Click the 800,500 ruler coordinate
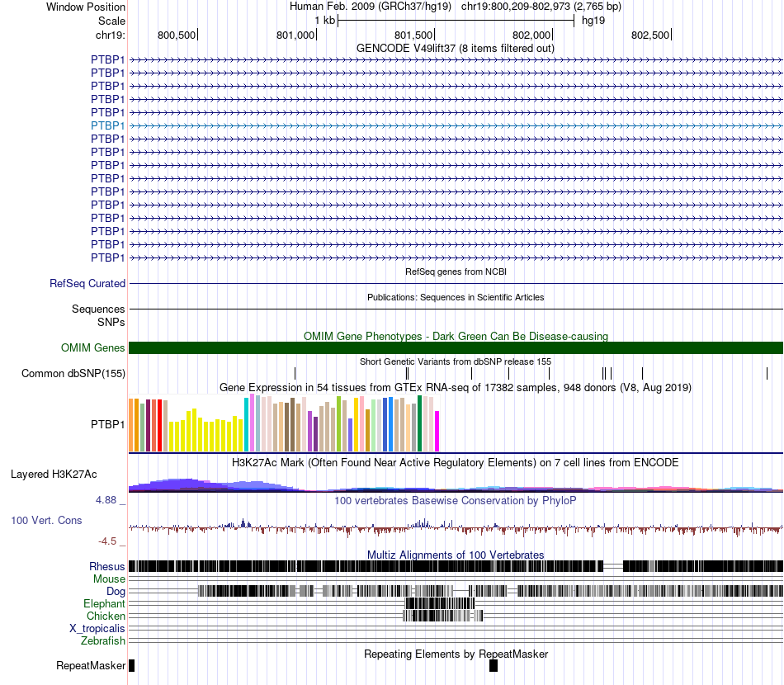The image size is (784, 685). coord(177,35)
